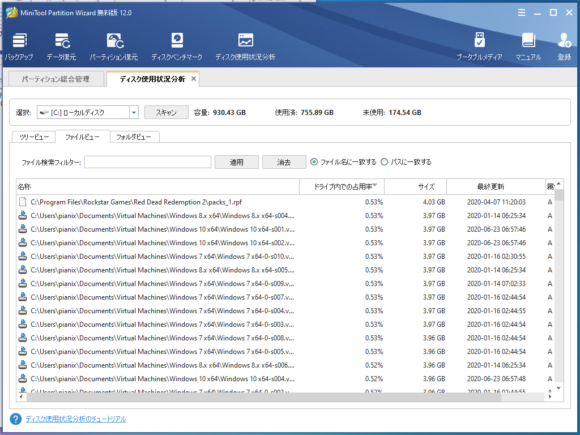Switch to ツリービュー tab

coord(34,137)
